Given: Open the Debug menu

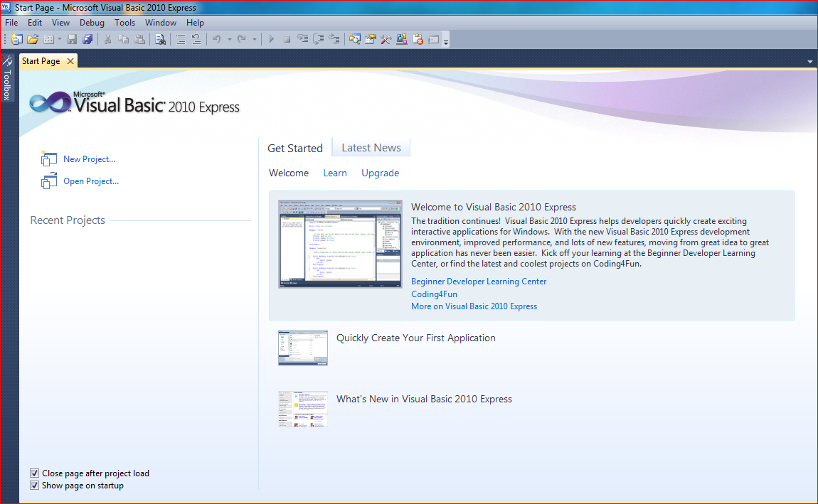Looking at the screenshot, I should tap(92, 23).
